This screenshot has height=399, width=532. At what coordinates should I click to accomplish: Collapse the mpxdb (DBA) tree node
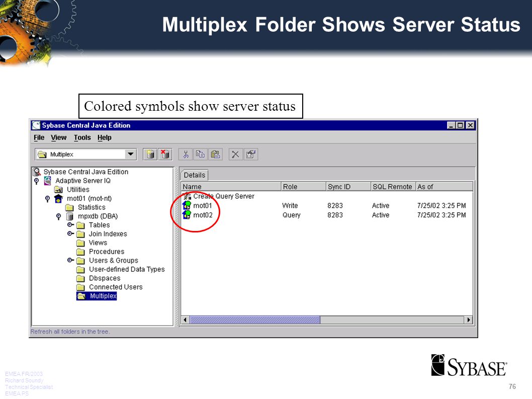(x=59, y=216)
